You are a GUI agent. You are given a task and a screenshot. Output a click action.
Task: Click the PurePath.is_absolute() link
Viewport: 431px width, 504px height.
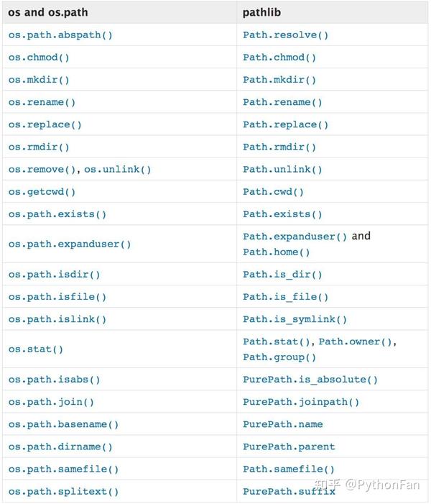[310, 380]
